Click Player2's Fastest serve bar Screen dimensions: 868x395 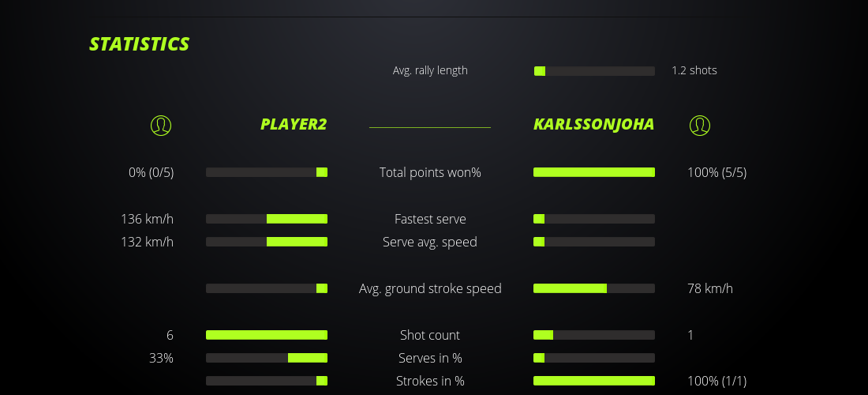coord(267,219)
